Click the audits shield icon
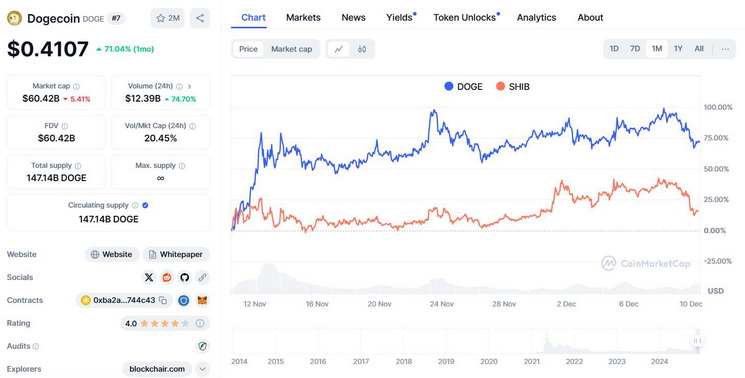 [x=202, y=346]
